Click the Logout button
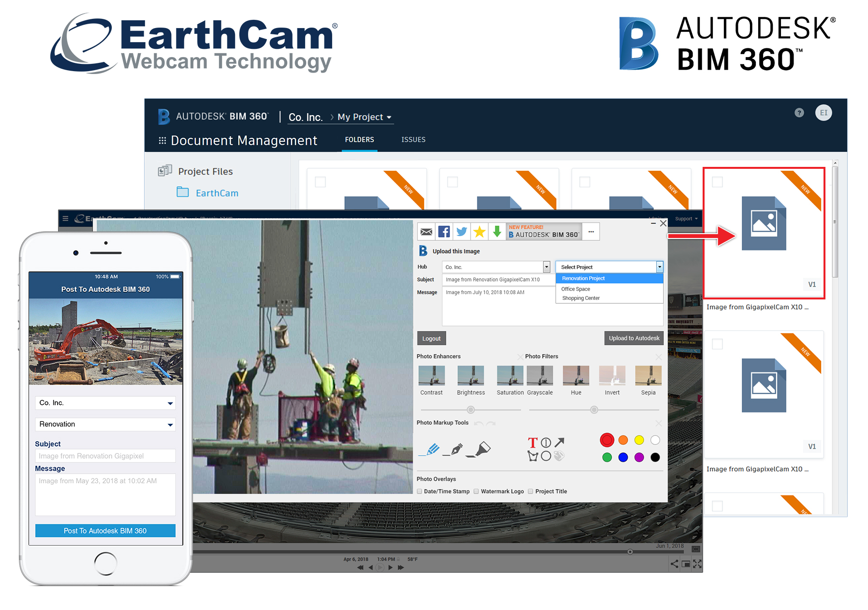This screenshot has width=868, height=610. (x=431, y=339)
